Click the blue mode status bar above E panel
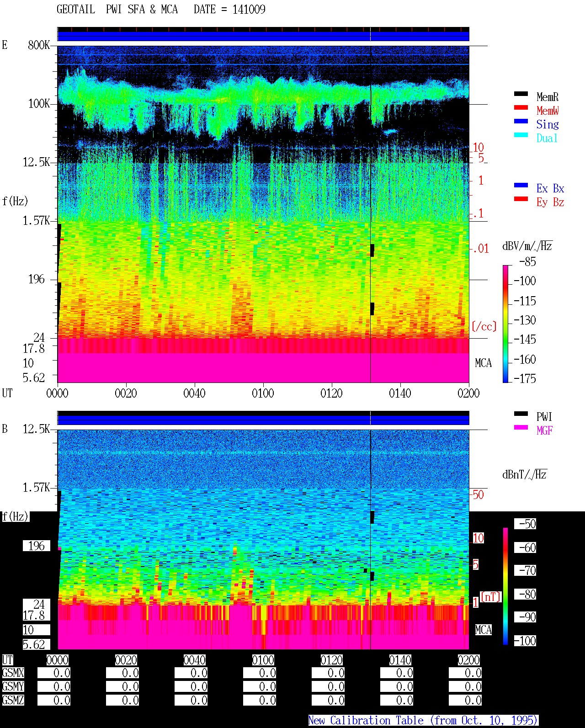Viewport: 585px width, 728px height. click(x=263, y=36)
